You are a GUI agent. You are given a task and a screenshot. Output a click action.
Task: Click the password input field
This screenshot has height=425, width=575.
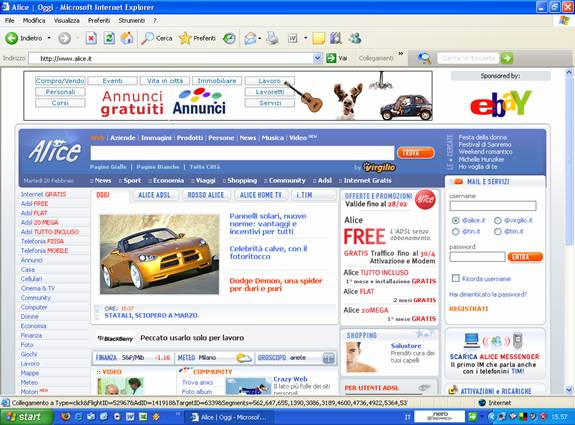(x=477, y=257)
